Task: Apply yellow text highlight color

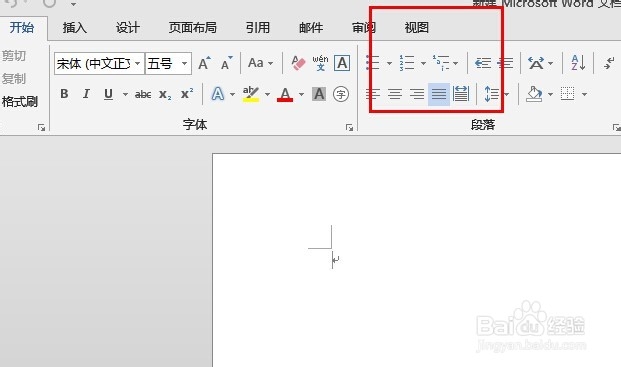Action: point(251,94)
